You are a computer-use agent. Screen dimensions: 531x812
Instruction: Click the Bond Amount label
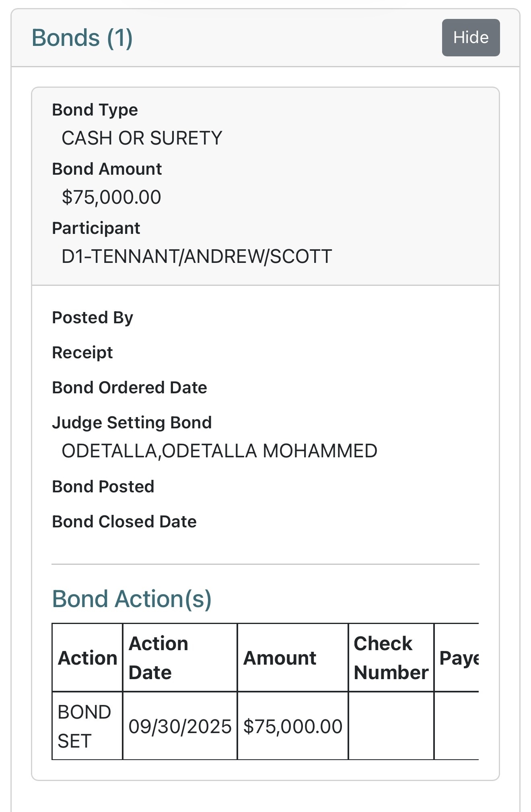(107, 169)
